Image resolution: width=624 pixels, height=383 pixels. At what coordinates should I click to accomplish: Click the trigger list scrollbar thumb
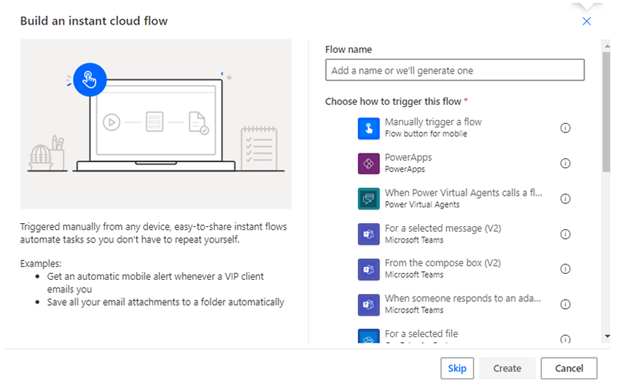606,111
